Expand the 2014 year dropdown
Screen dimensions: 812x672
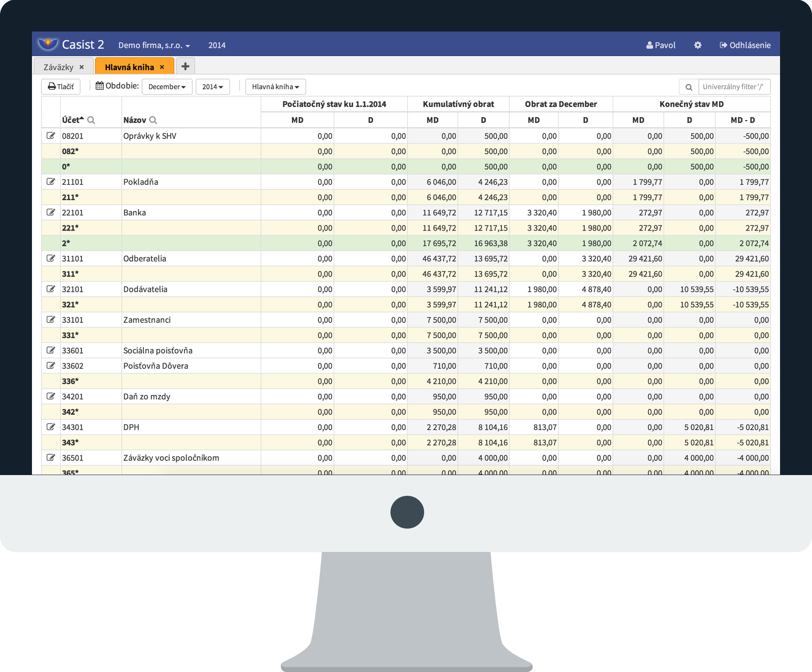pyautogui.click(x=213, y=87)
